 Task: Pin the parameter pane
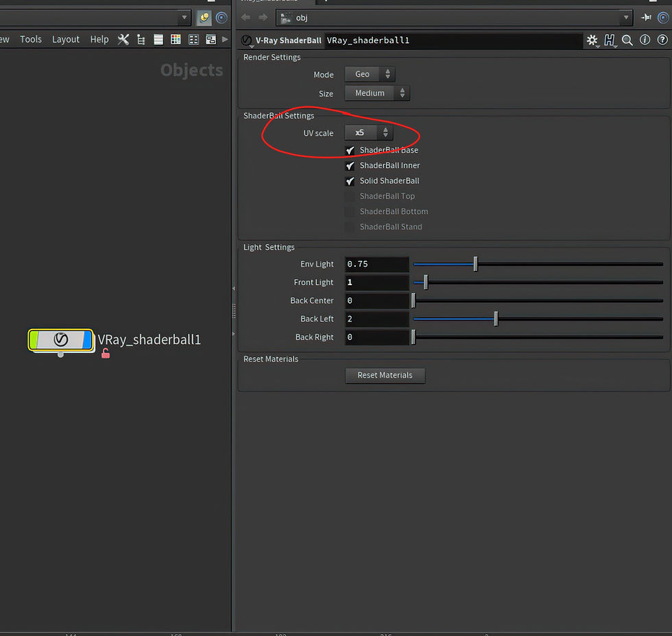pos(646,17)
